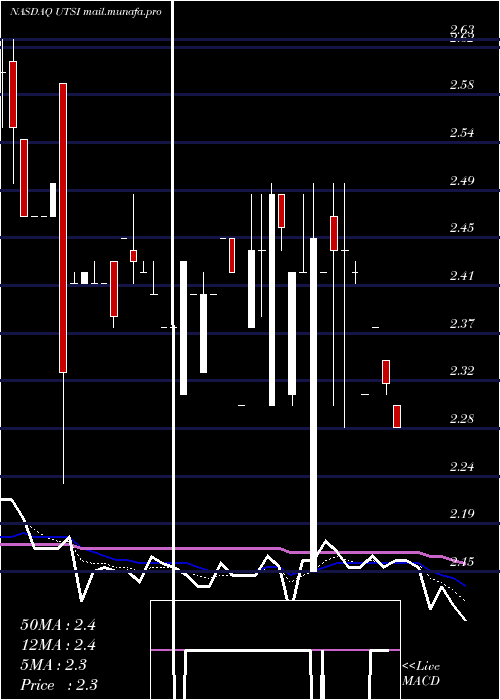Image resolution: width=500 pixels, height=700 pixels.
Task: Click the NASDAQ UTSI mail.munafa.pro title text
Action: tap(85, 12)
